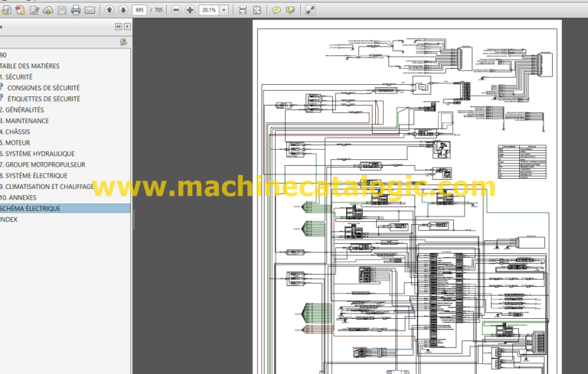Image resolution: width=588 pixels, height=374 pixels.
Task: Add a sticky note comment
Action: pyautogui.click(x=276, y=10)
